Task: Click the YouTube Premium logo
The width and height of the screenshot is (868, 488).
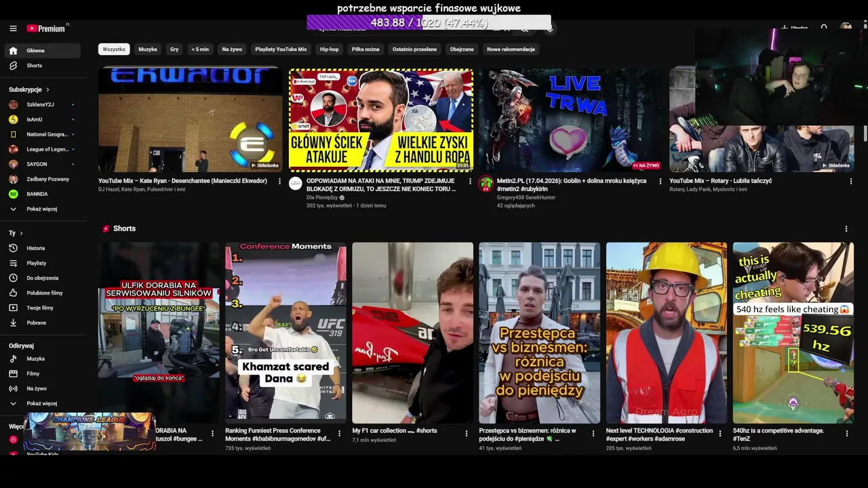Action: pyautogui.click(x=47, y=28)
